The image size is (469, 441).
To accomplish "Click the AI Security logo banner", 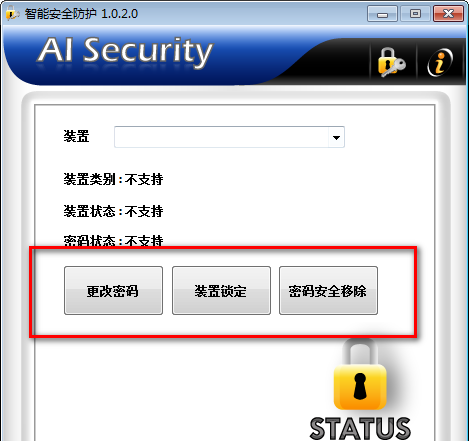I will [125, 51].
